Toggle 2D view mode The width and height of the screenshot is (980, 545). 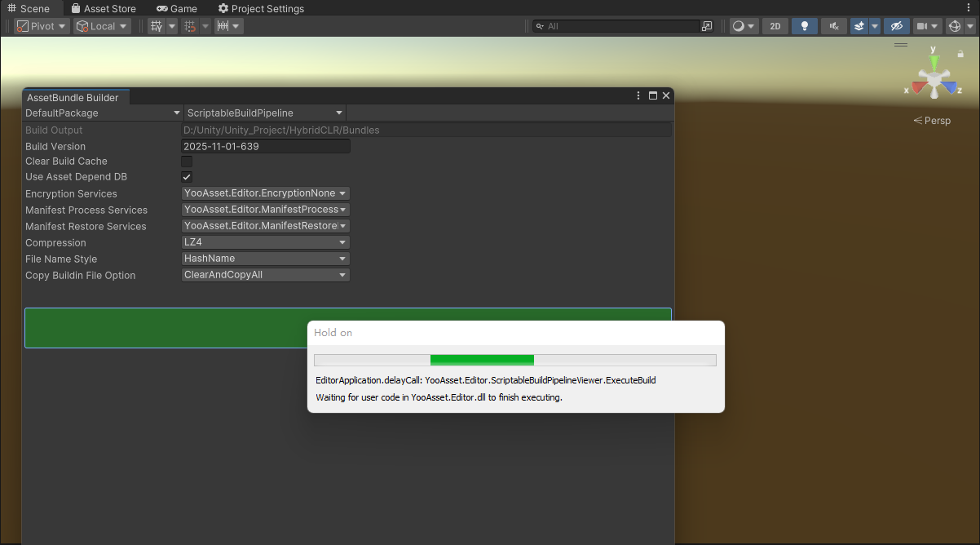[775, 26]
